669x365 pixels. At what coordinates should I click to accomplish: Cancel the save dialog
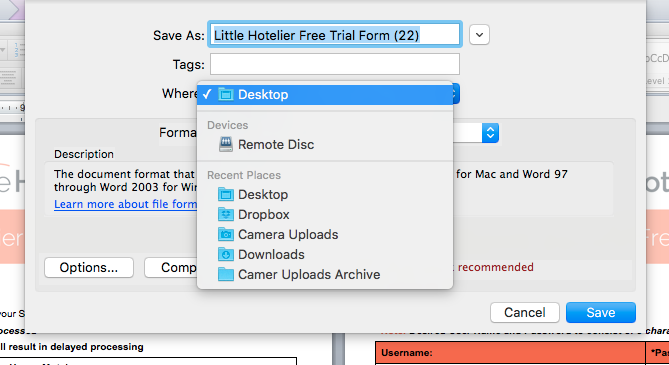pyautogui.click(x=525, y=312)
